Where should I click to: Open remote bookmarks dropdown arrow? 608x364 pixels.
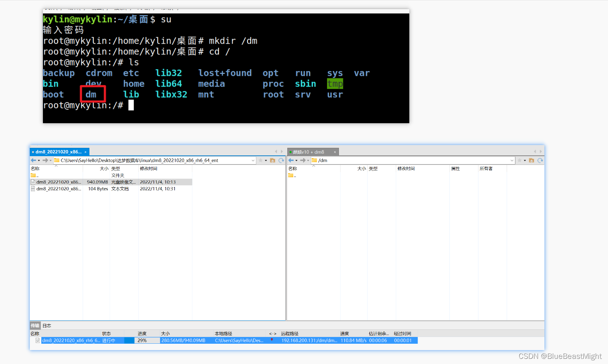525,161
